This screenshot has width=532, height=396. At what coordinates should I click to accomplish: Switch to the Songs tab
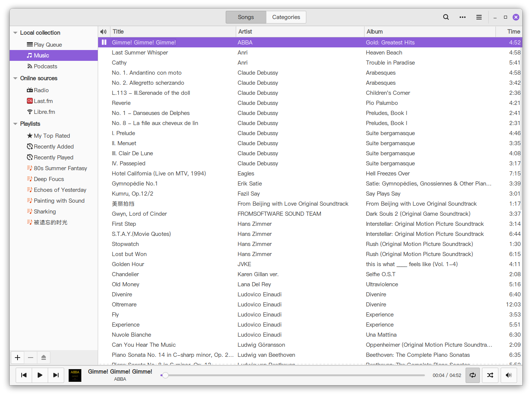pyautogui.click(x=246, y=17)
